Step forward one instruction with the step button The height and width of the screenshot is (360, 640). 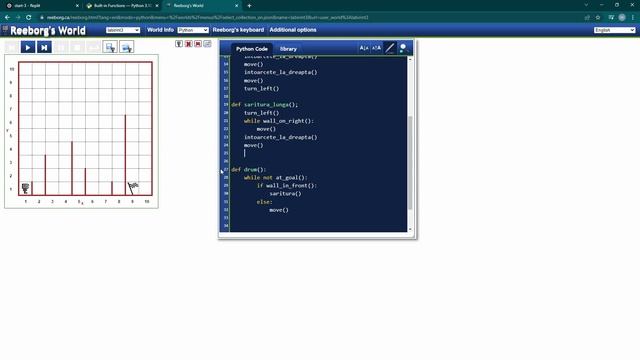coord(44,47)
